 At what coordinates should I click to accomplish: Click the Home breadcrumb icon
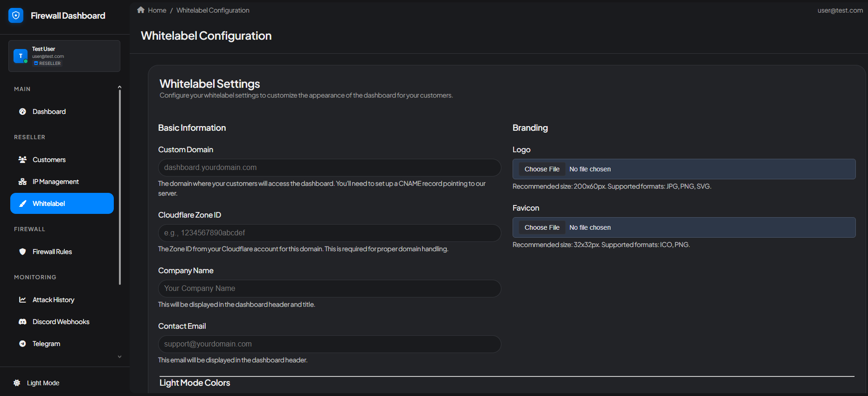[141, 10]
